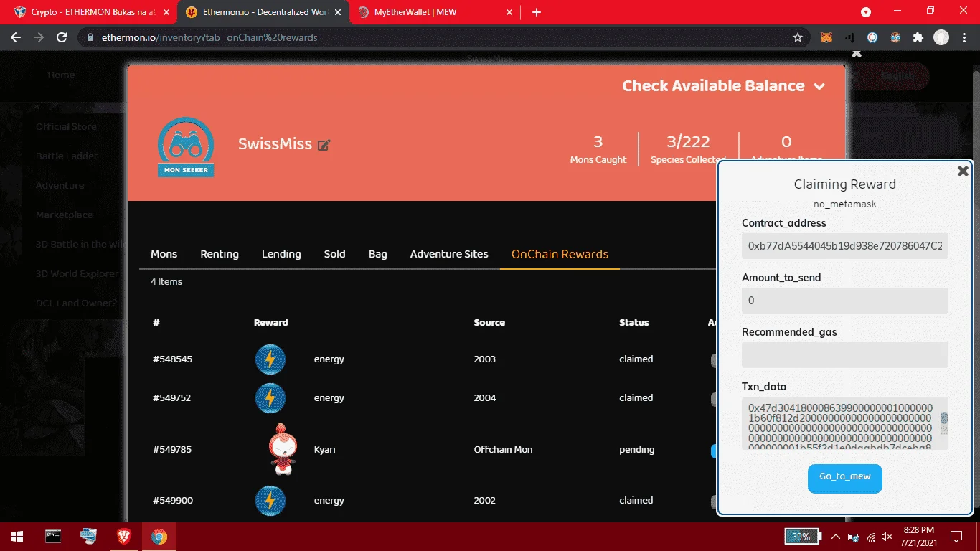
Task: Select the OnChain Rewards tab
Action: coord(560,254)
